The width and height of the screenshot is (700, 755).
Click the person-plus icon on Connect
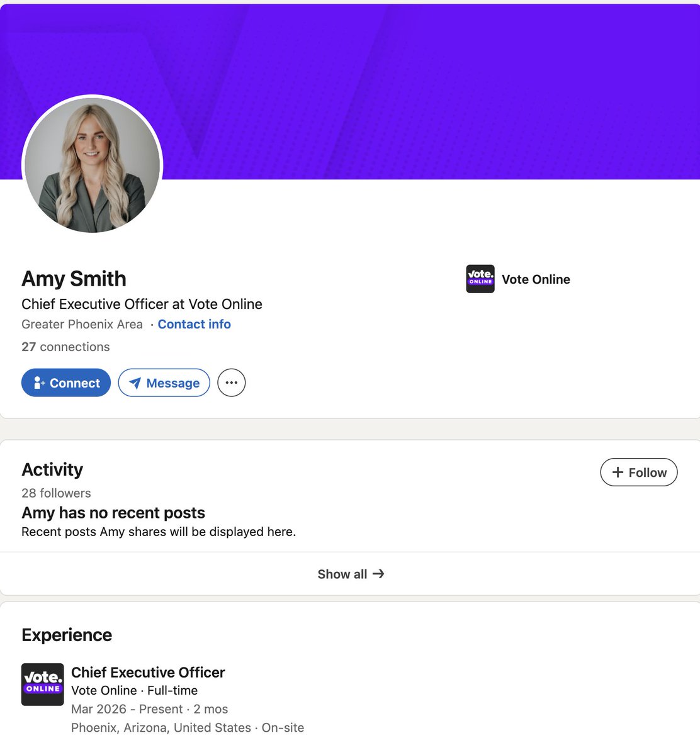point(39,383)
